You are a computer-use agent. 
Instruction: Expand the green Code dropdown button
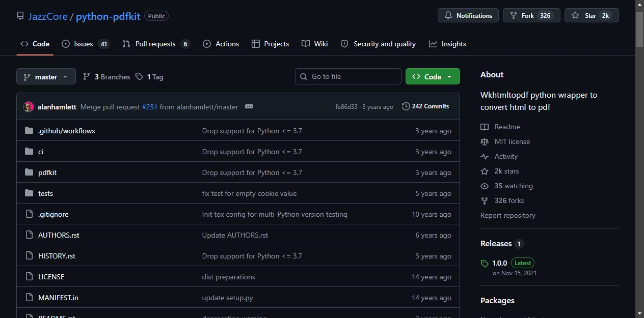click(x=433, y=76)
